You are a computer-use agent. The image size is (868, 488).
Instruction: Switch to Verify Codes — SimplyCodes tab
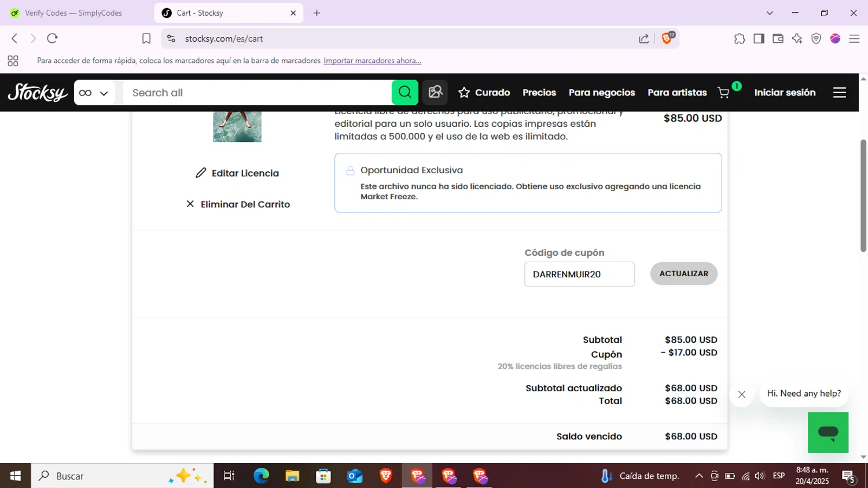[x=74, y=13]
